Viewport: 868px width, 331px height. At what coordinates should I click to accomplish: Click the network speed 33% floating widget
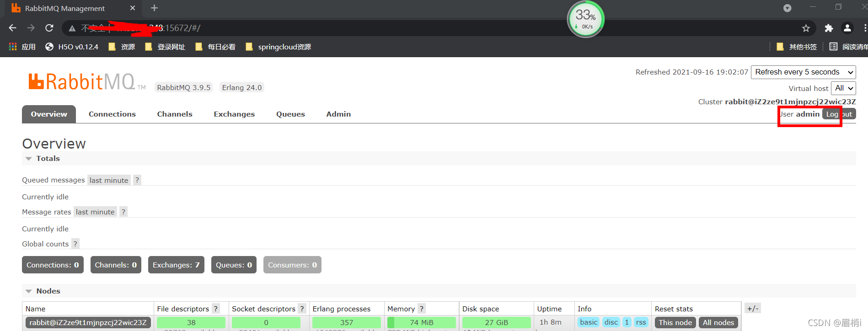click(586, 19)
